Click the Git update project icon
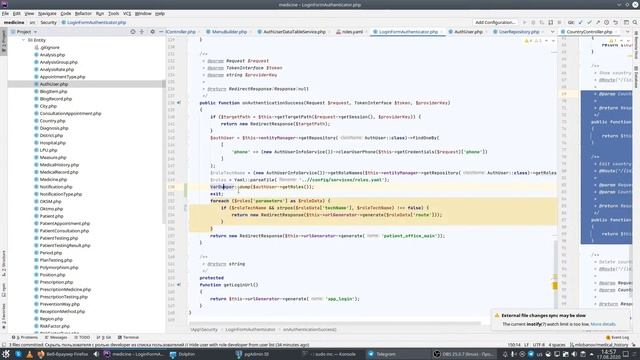This screenshot has height=360, width=640. [x=580, y=22]
